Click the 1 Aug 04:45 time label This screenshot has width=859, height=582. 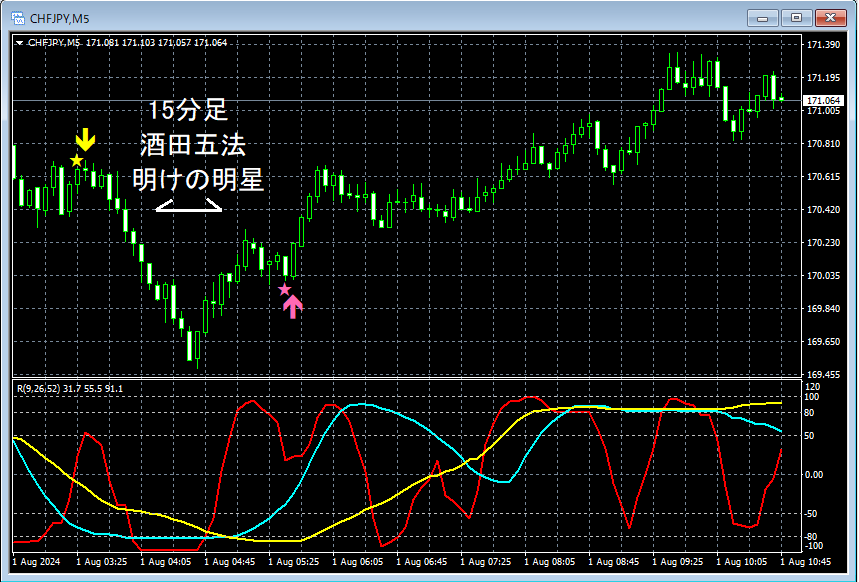click(230, 562)
